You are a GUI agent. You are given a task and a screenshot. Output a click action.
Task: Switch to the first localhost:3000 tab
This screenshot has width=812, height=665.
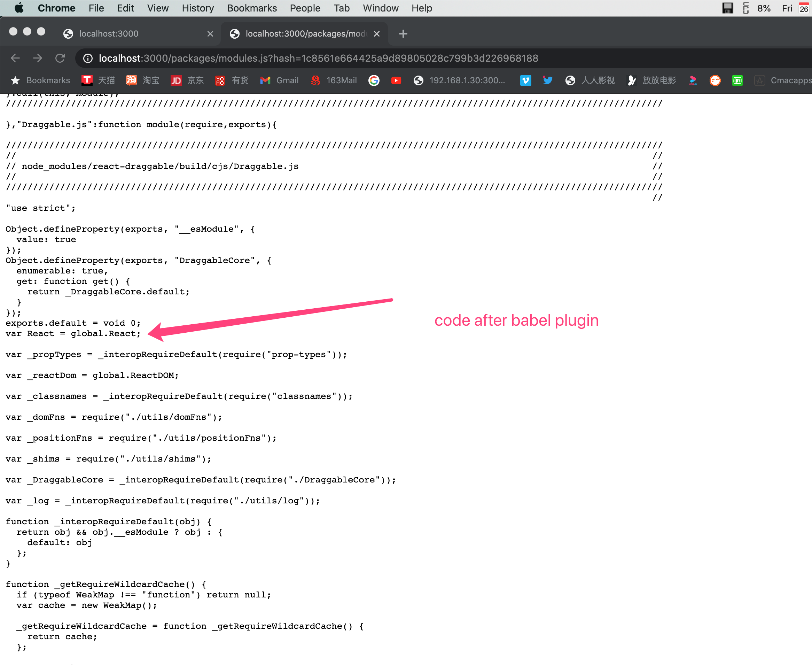tap(108, 33)
